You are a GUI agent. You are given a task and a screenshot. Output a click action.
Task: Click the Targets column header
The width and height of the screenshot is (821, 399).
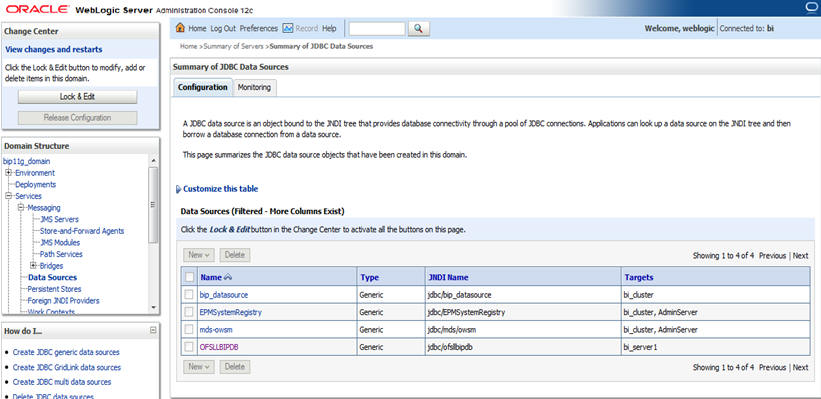click(x=639, y=278)
